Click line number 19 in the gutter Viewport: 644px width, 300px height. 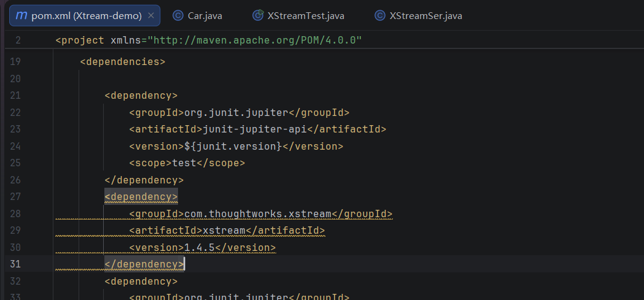(15, 62)
